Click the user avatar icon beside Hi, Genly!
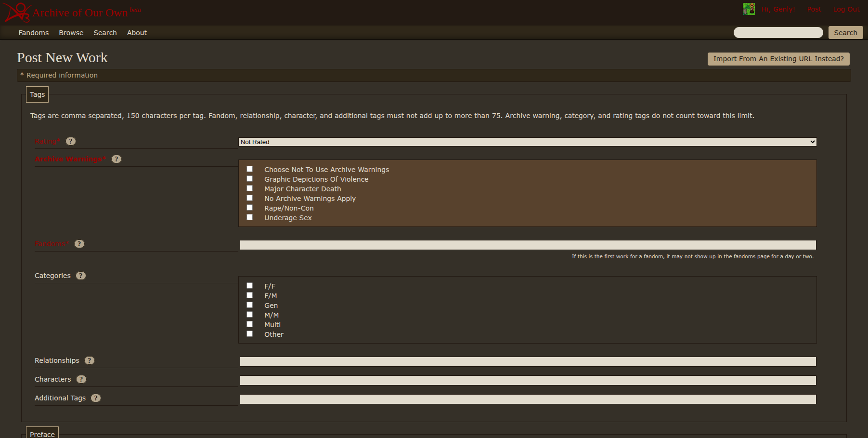Screen dimensions: 868x438 click(x=748, y=9)
